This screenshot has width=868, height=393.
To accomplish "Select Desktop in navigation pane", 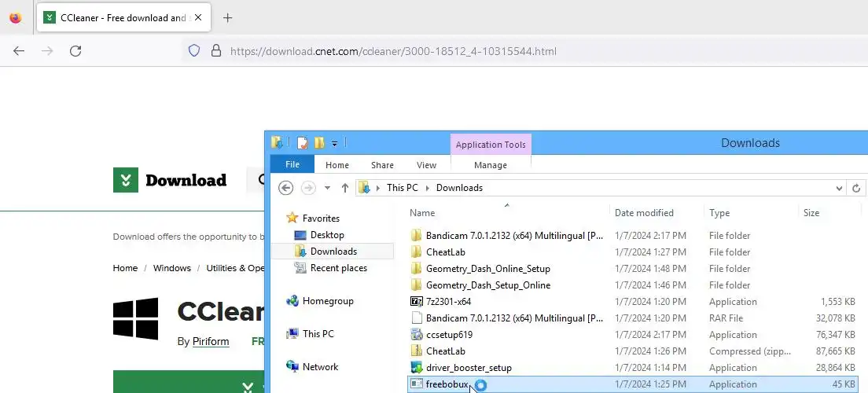I will tap(327, 235).
